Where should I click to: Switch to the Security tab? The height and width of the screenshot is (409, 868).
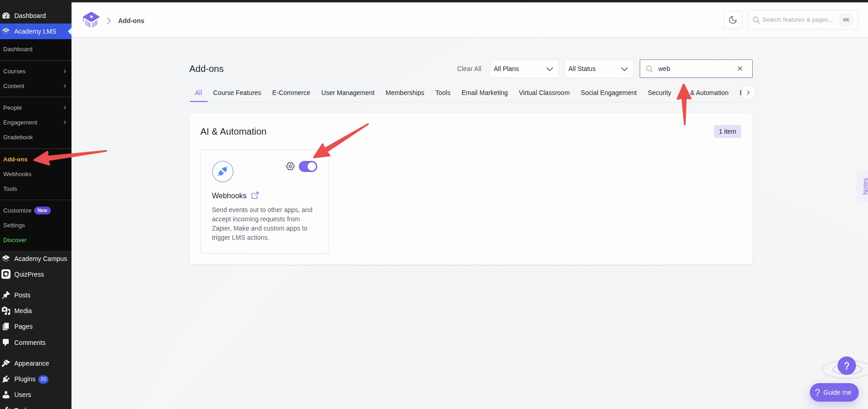660,93
